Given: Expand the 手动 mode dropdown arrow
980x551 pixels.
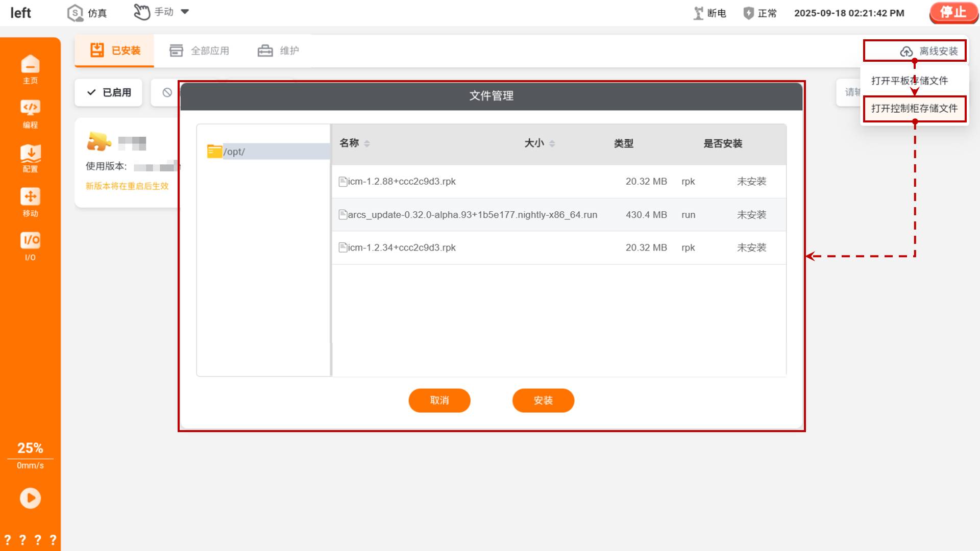Looking at the screenshot, I should click(x=185, y=12).
